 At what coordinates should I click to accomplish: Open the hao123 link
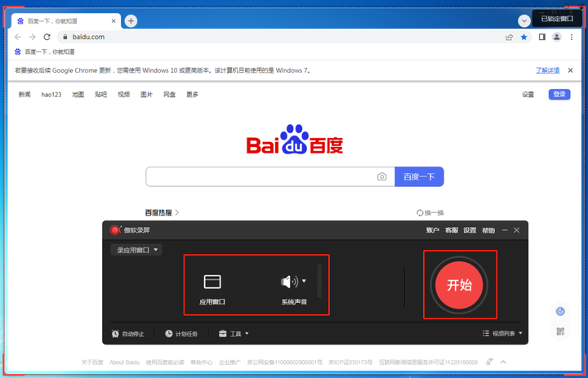coord(51,95)
